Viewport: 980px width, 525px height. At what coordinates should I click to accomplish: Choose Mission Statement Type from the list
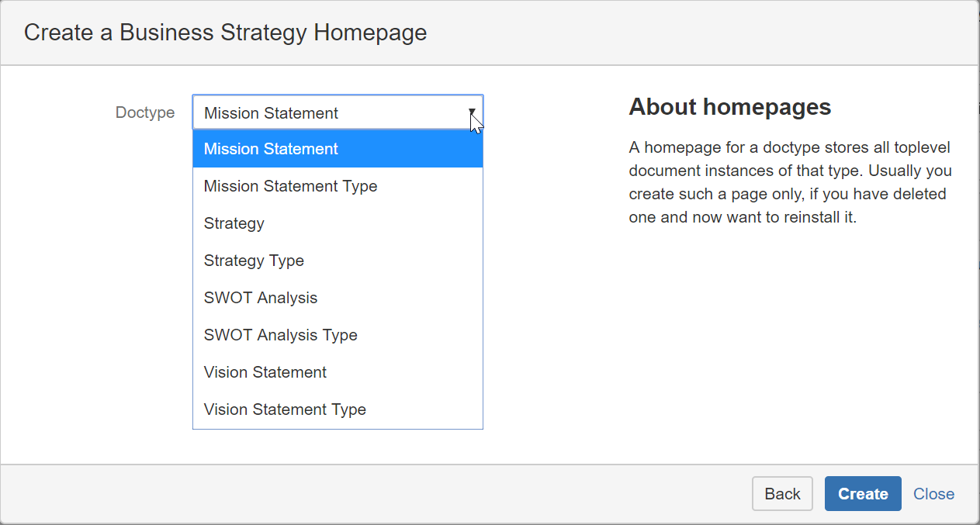point(338,186)
